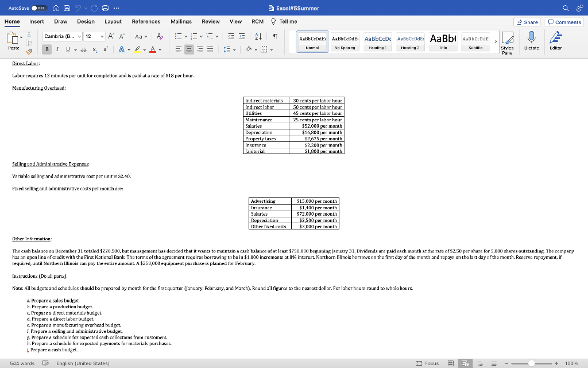The image size is (588, 368).
Task: Switch to the Mailings ribbon tab
Action: (181, 21)
